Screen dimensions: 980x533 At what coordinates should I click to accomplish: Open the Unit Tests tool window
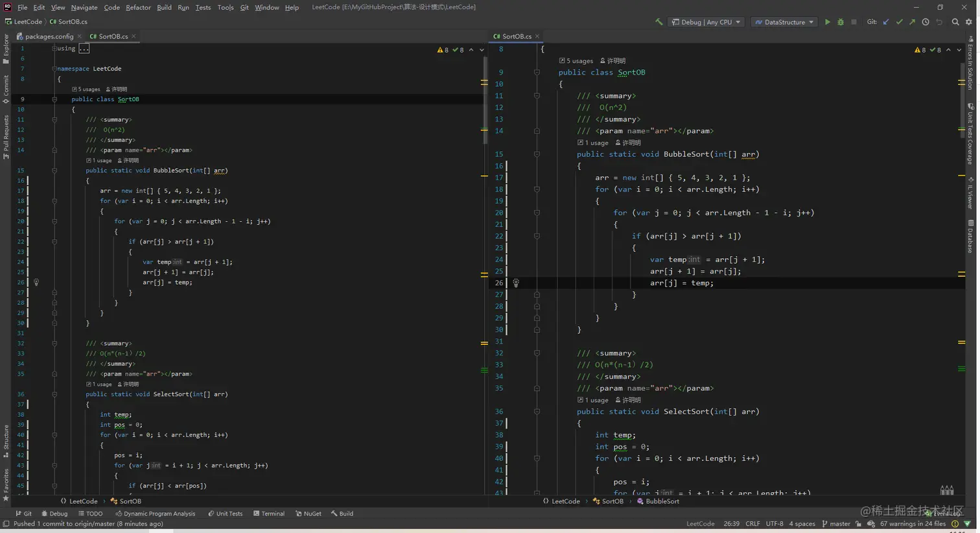click(225, 514)
